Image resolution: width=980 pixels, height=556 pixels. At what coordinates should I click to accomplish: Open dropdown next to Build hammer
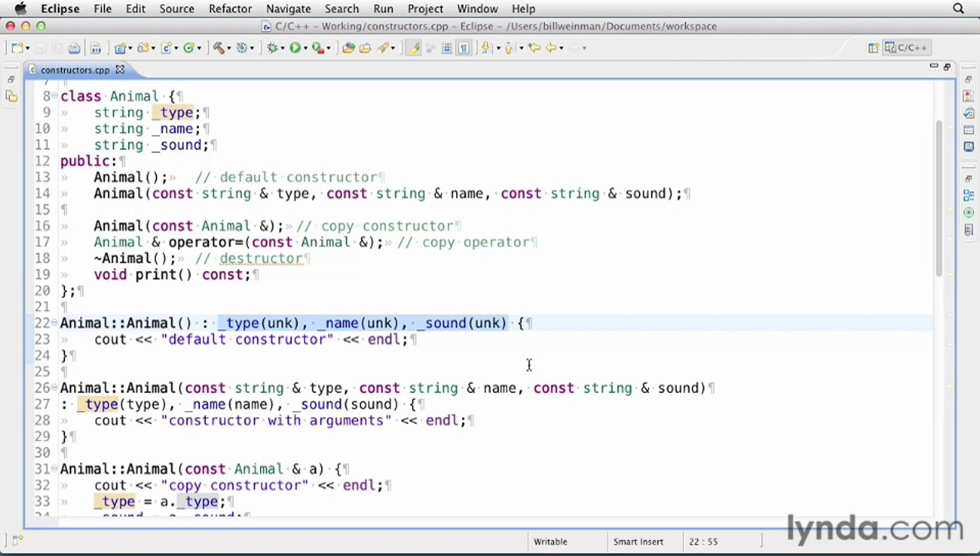pos(229,48)
